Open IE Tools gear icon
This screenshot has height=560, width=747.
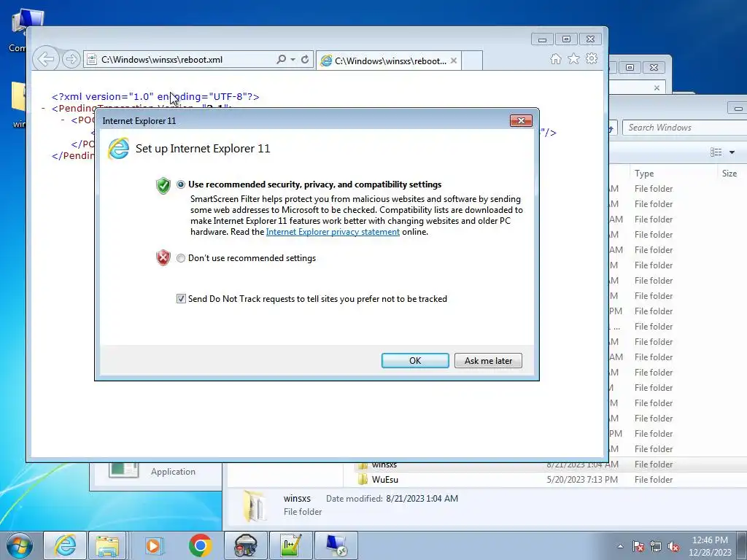592,58
